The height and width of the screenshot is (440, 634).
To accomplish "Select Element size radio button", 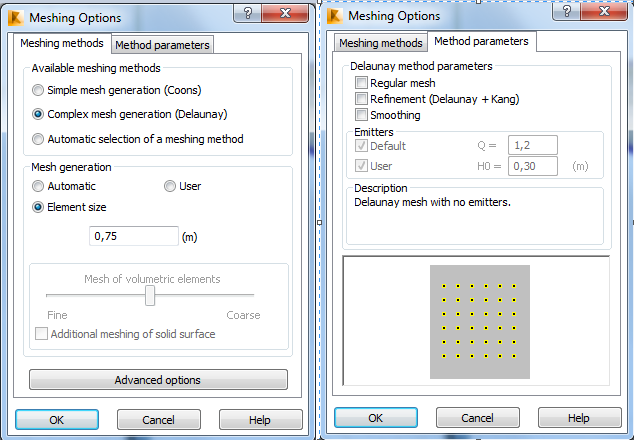I will click(38, 207).
